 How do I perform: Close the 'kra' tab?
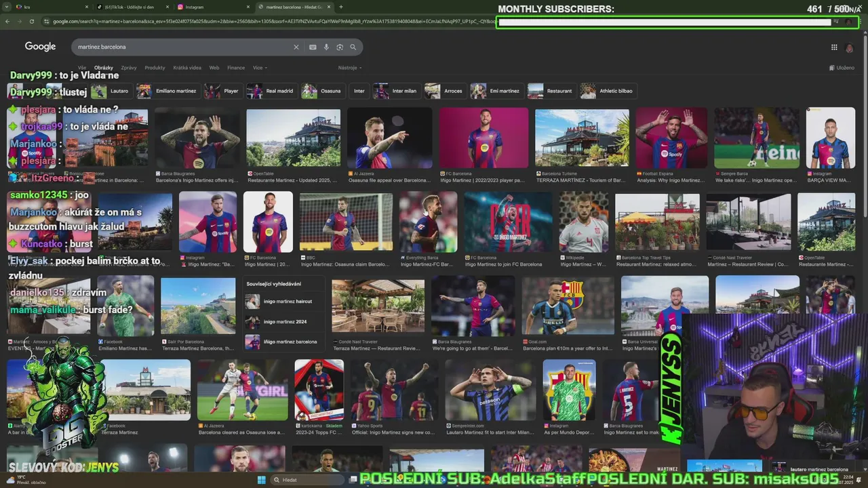87,7
